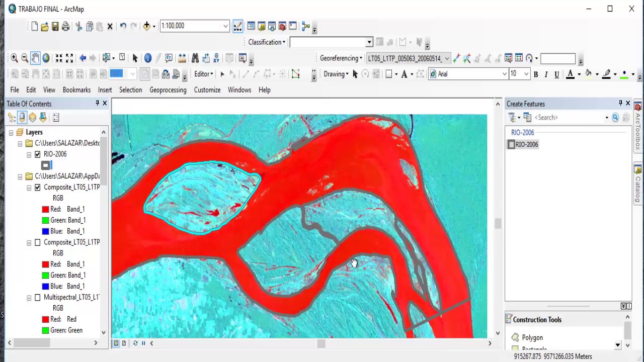Screen dimensions: 644x362
Task: Open the Georeferencing dropdown menu
Action: (x=341, y=58)
